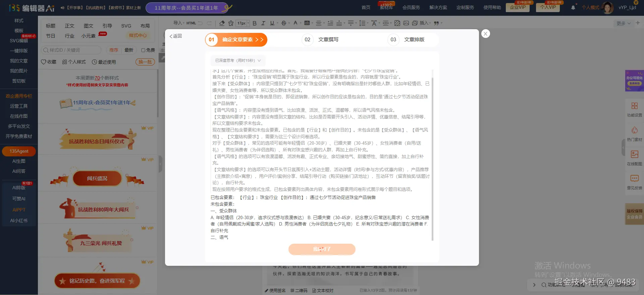The width and height of the screenshot is (644, 295).
Task: Go to step 03 文章排版
Action: pyautogui.click(x=406, y=40)
